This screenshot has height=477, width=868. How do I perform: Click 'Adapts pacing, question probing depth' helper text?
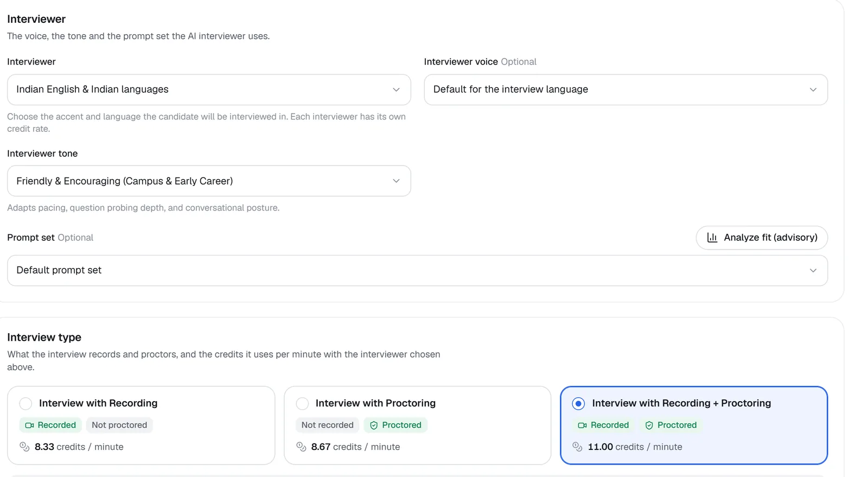[x=143, y=208]
